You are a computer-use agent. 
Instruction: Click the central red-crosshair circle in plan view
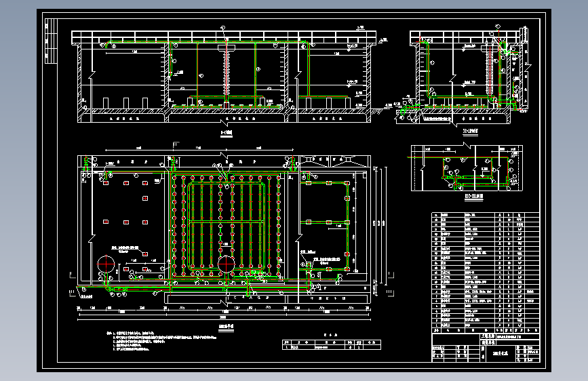click(x=226, y=264)
